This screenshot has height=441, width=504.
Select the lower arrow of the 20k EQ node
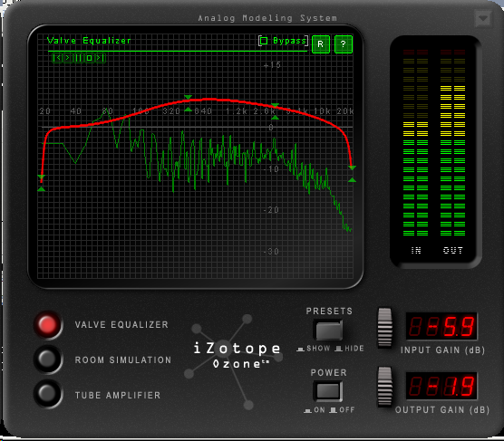[x=352, y=180]
